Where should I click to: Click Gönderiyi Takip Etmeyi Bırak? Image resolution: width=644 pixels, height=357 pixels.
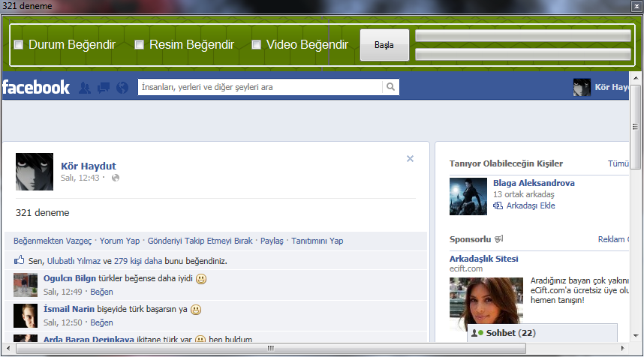click(x=200, y=241)
